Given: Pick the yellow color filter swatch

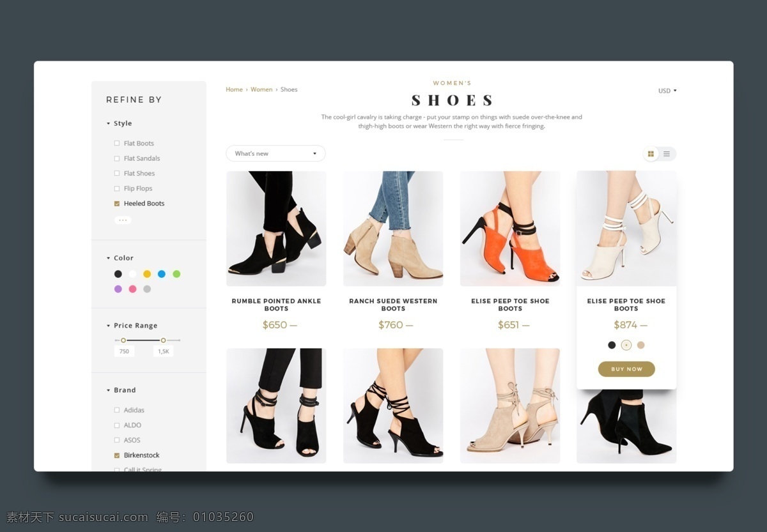Looking at the screenshot, I should (x=147, y=274).
